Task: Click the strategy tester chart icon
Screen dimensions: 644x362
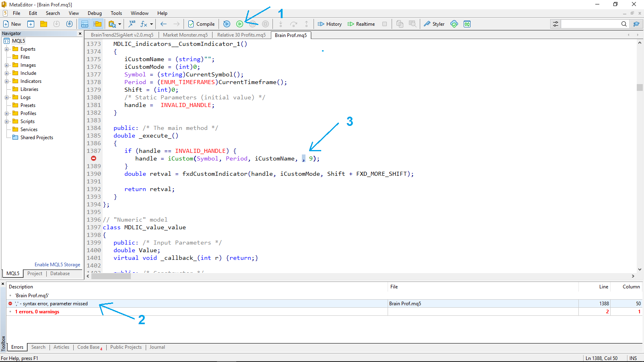Action: (467, 24)
